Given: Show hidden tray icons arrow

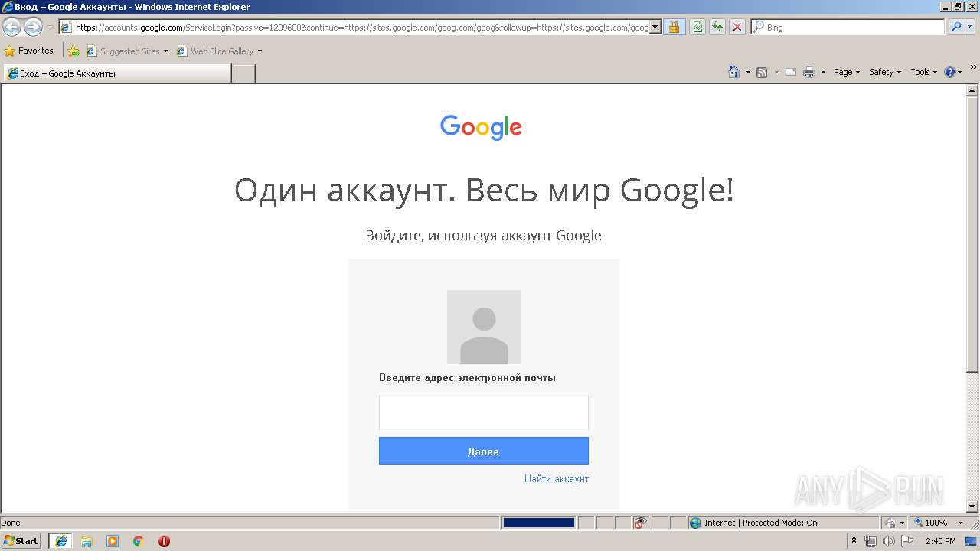Looking at the screenshot, I should 854,541.
